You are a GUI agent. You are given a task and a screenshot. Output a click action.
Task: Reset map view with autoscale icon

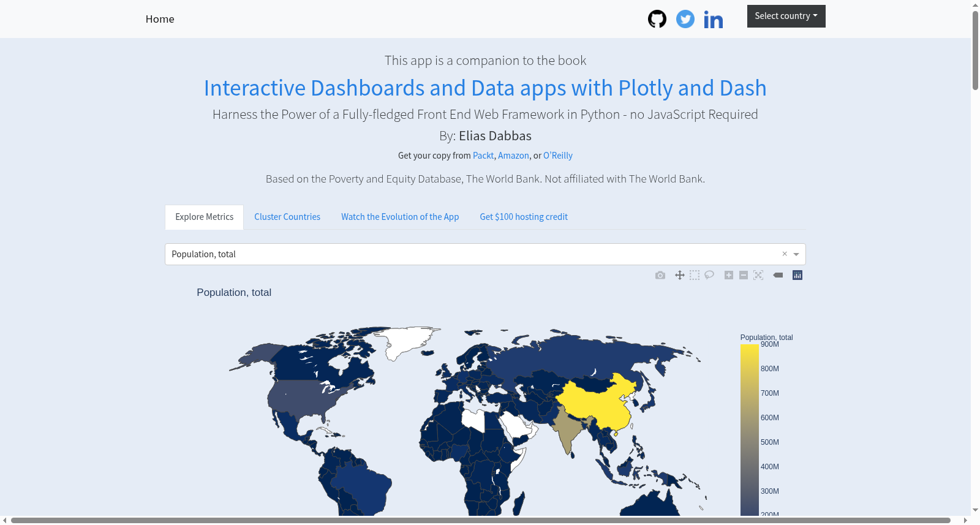758,275
